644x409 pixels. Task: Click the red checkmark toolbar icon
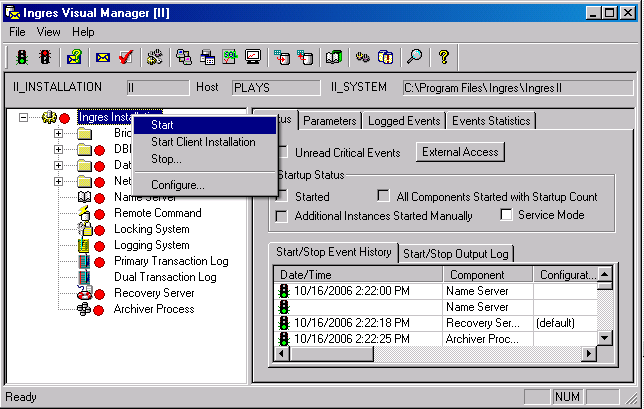pos(126,57)
